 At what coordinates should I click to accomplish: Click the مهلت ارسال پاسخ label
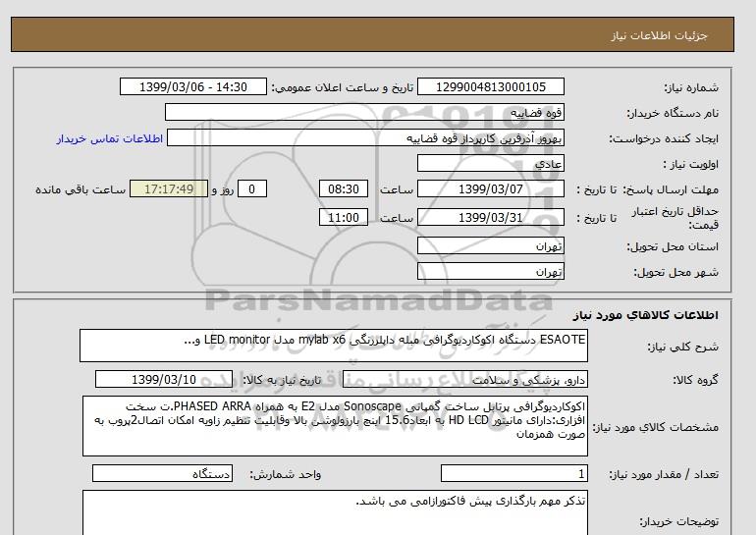pos(672,189)
